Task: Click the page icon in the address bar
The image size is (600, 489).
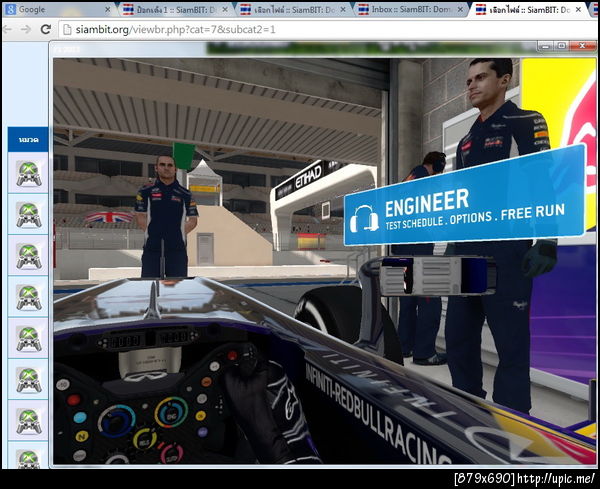Action: (x=67, y=29)
